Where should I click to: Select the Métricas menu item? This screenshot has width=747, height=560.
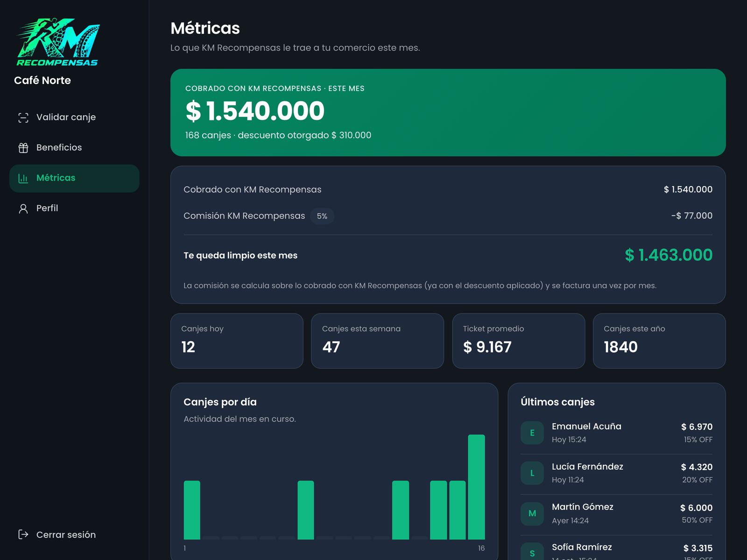74,178
